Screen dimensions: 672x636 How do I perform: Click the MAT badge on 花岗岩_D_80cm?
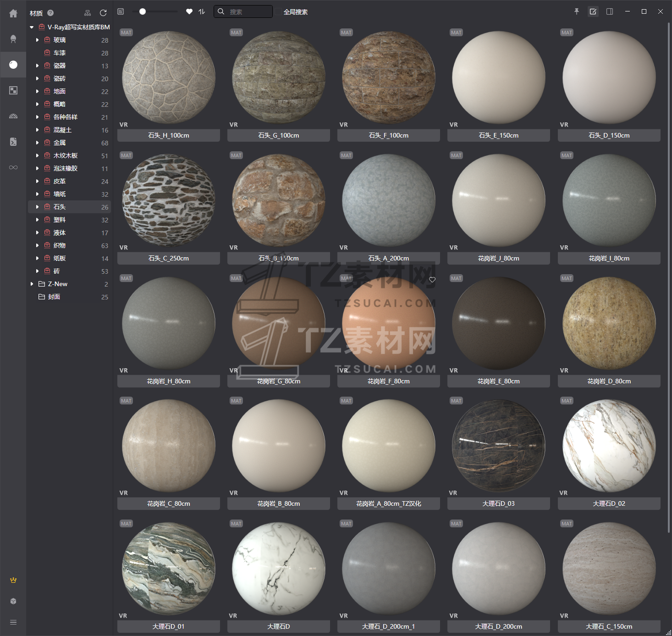pos(567,278)
